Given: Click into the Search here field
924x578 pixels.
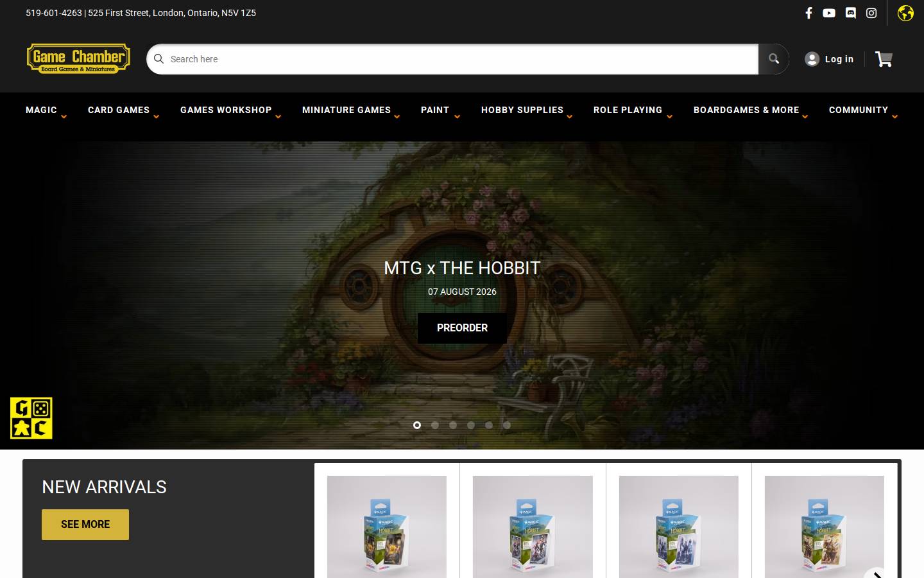Looking at the screenshot, I should coord(452,59).
